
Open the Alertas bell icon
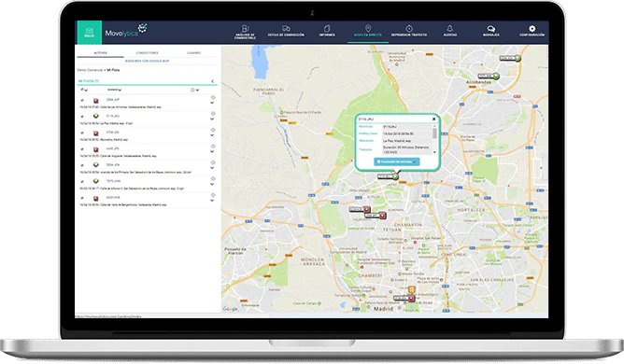point(449,32)
